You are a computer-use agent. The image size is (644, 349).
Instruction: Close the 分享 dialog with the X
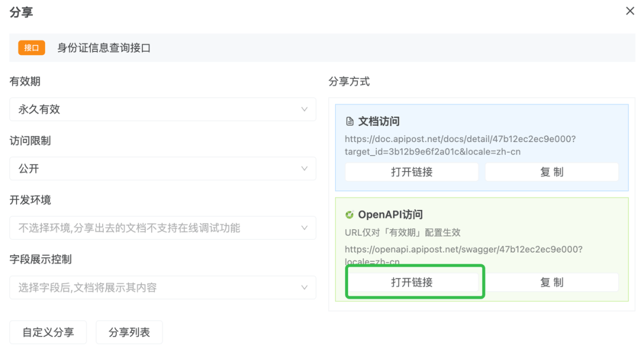click(x=630, y=11)
